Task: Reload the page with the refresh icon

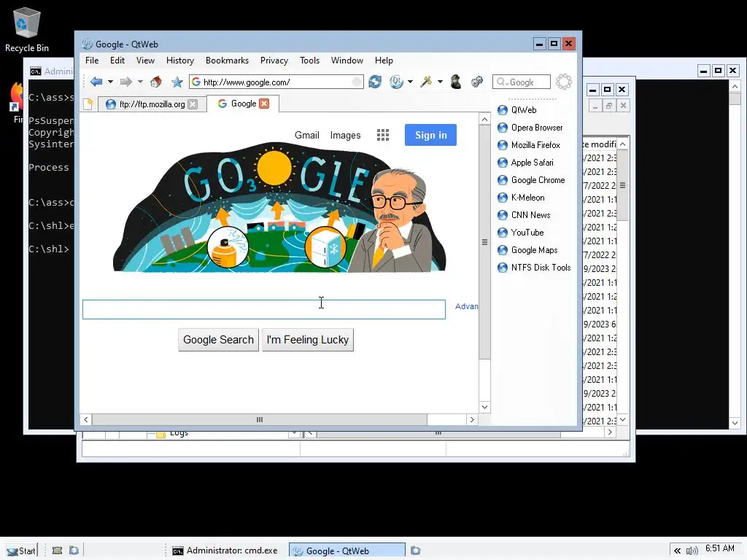Action: [x=375, y=82]
